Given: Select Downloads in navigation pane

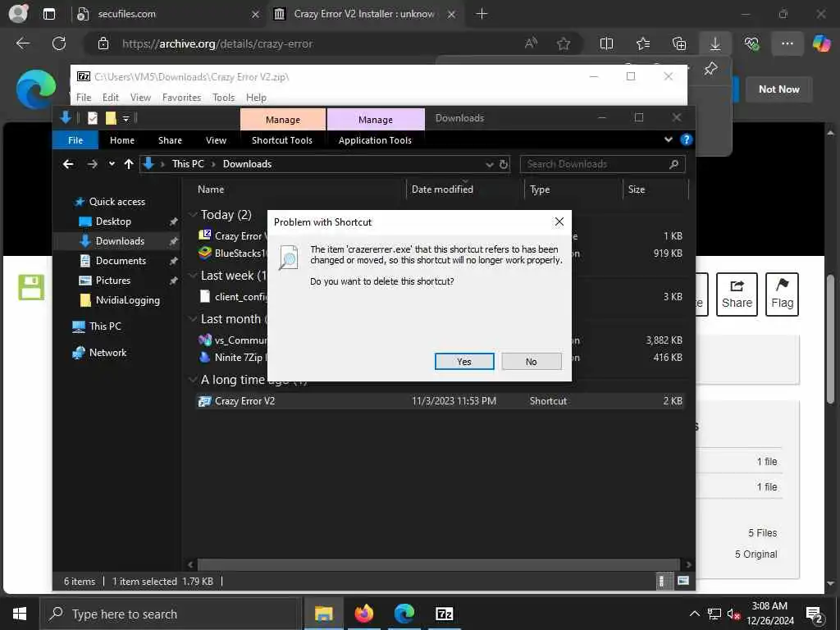Looking at the screenshot, I should [x=120, y=241].
